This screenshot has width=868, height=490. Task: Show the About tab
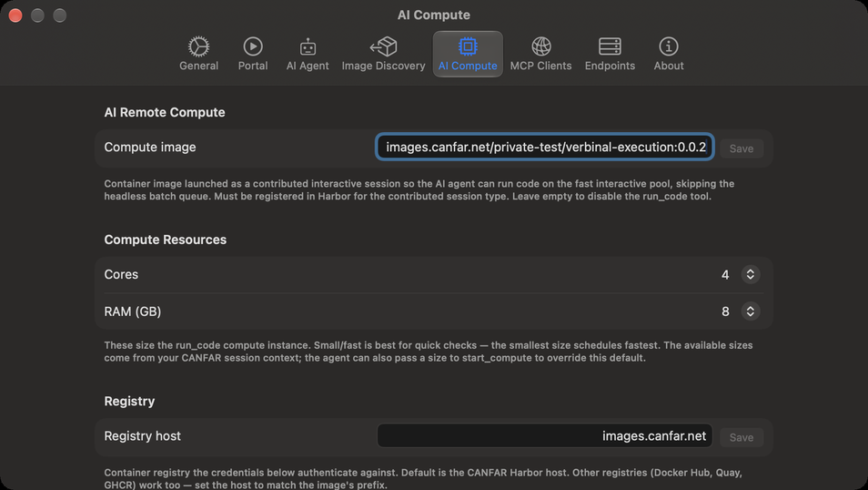click(668, 55)
